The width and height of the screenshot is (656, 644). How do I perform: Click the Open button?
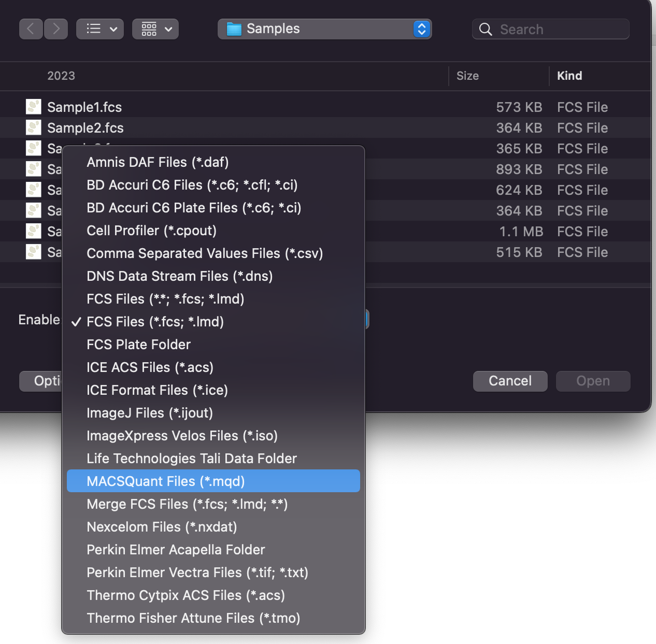point(593,381)
